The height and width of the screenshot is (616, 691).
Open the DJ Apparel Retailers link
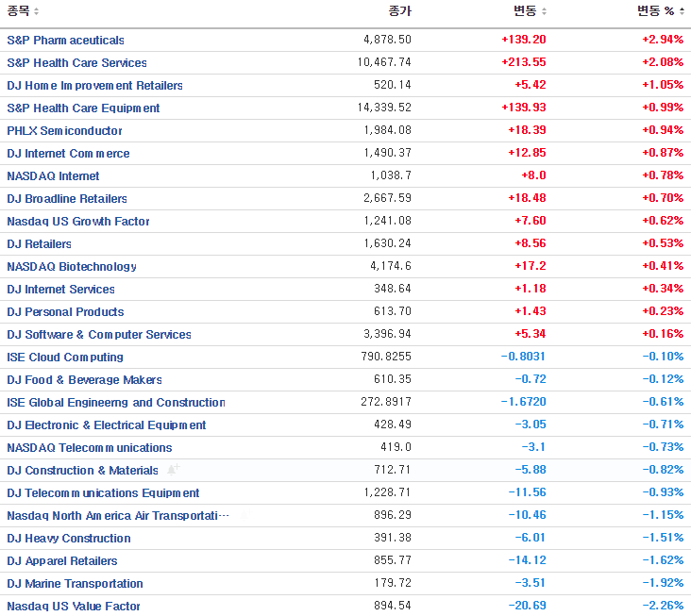pyautogui.click(x=62, y=561)
